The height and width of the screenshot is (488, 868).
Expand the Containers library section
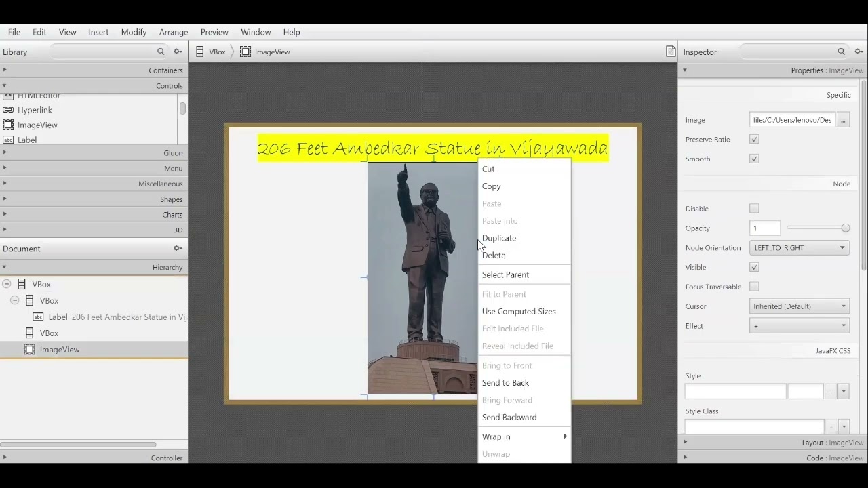pyautogui.click(x=94, y=70)
